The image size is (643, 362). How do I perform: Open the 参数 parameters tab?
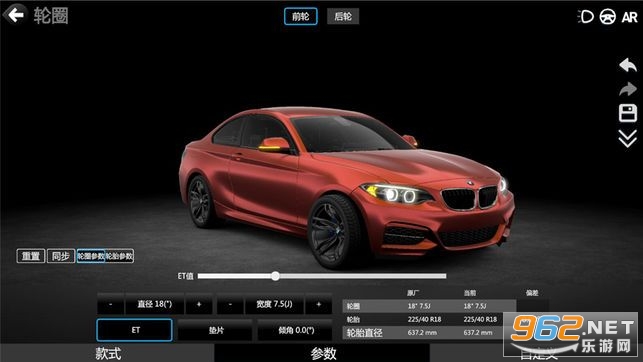pyautogui.click(x=322, y=353)
